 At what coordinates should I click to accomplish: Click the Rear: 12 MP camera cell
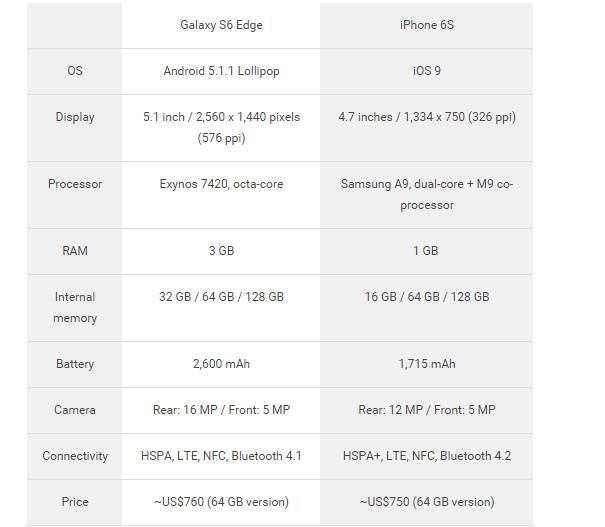point(426,410)
